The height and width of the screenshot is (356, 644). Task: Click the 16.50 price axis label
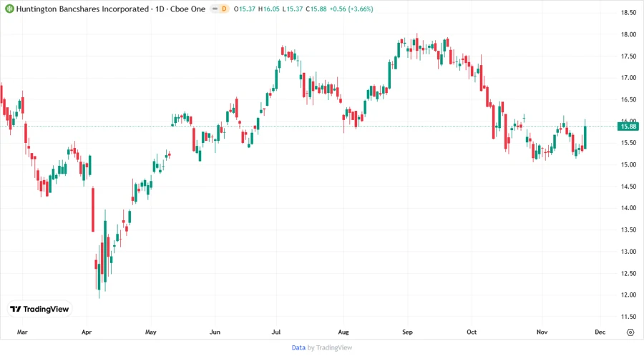[628, 99]
